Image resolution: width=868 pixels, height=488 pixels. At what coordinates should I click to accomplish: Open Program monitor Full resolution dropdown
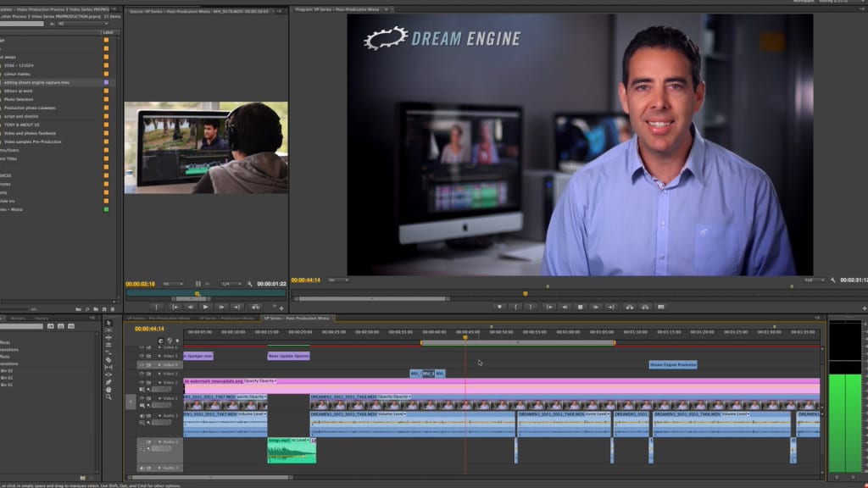[x=815, y=280]
